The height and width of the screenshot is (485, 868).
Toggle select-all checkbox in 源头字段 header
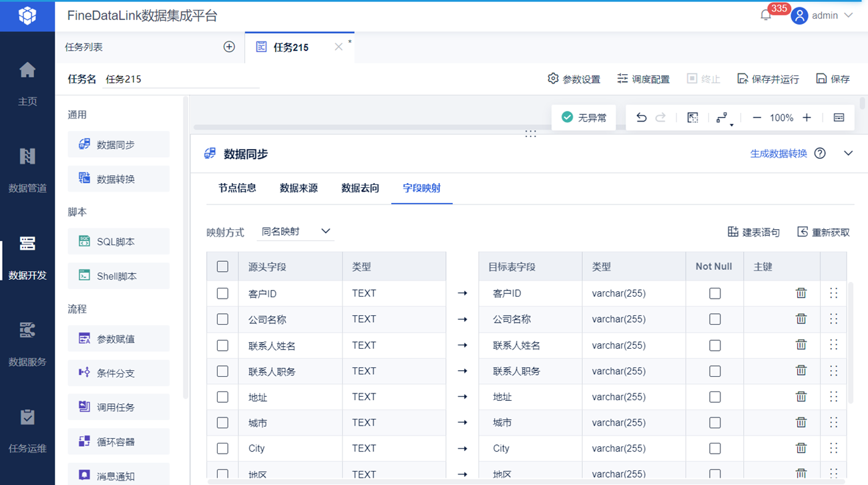(222, 267)
